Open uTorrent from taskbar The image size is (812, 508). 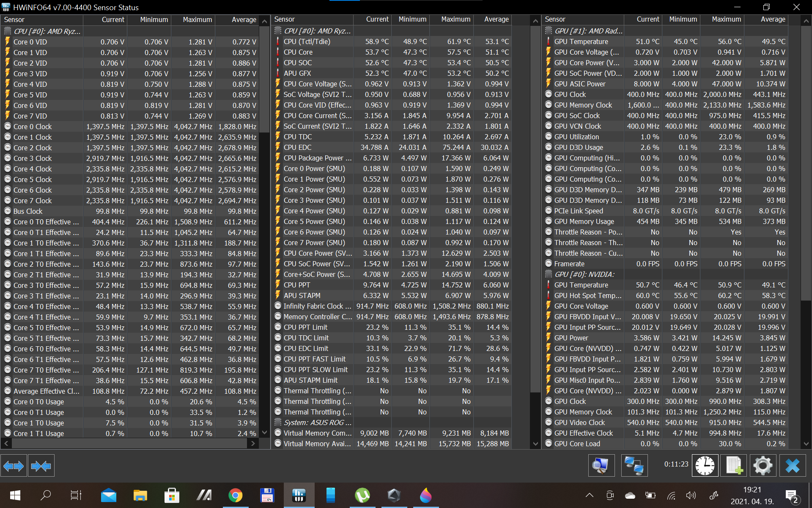point(362,495)
